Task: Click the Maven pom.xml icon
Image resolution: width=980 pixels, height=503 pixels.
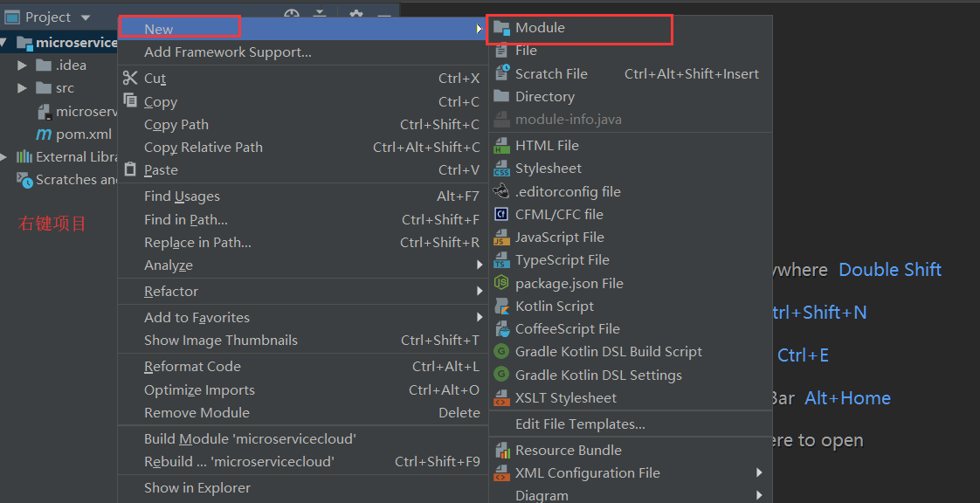Action: pos(44,134)
